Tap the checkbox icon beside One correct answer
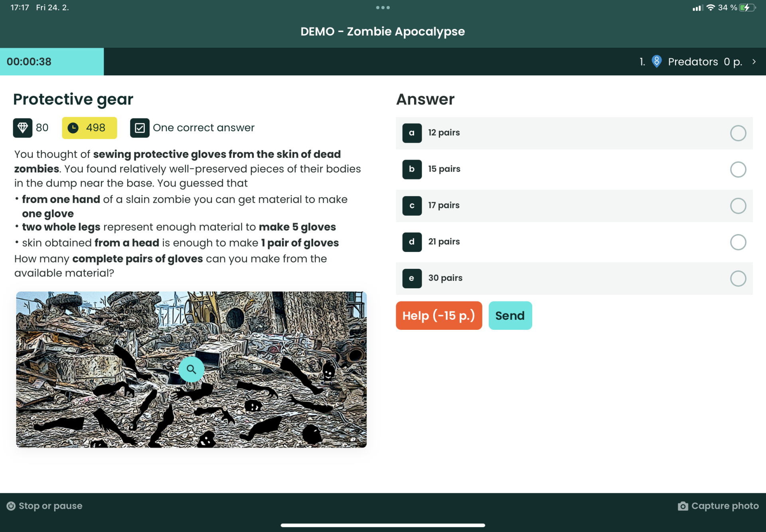The width and height of the screenshot is (766, 532). [140, 128]
